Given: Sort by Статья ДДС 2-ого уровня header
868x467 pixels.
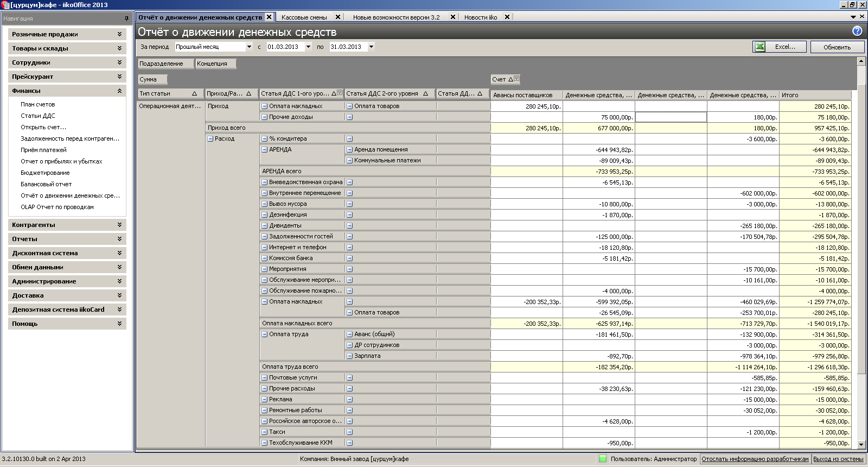Looking at the screenshot, I should [x=390, y=93].
